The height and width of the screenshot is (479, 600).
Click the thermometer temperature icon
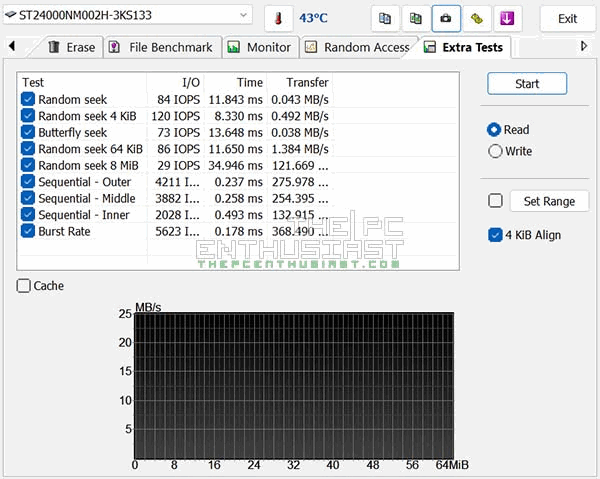pyautogui.click(x=280, y=18)
